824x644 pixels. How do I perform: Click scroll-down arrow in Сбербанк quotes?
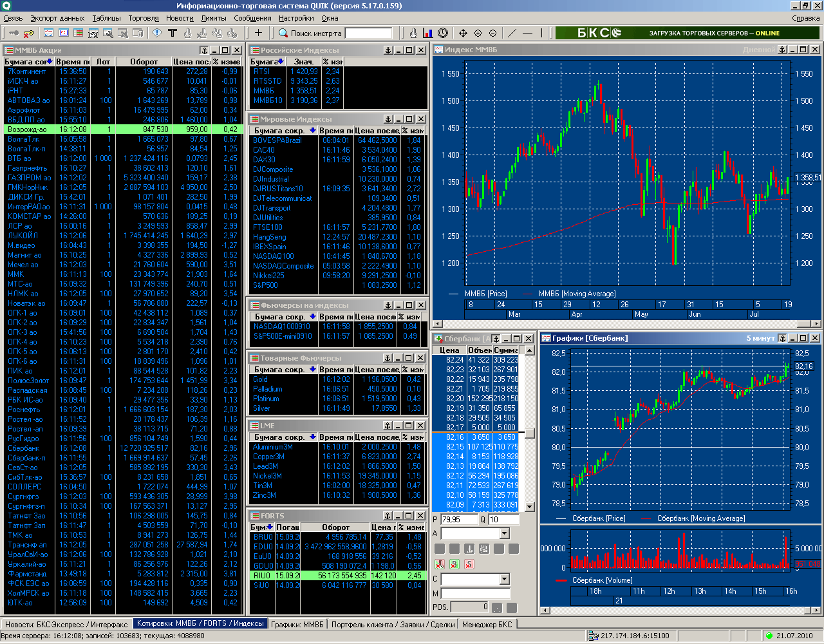529,507
